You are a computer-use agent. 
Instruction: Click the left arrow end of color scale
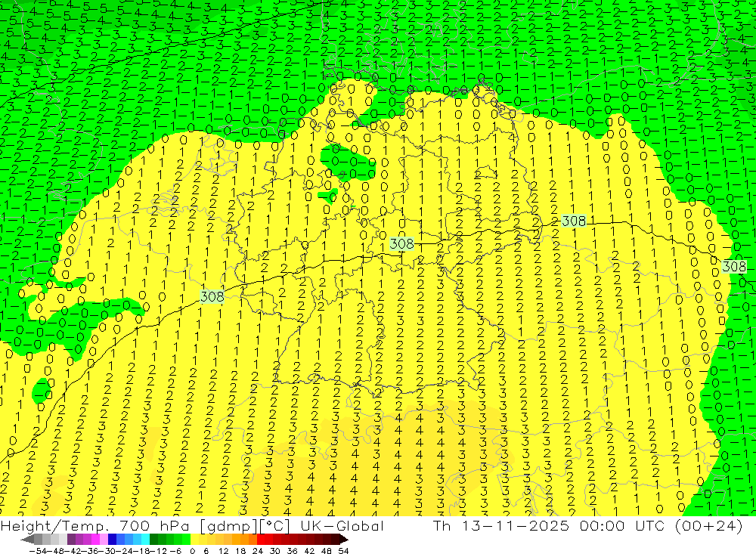pyautogui.click(x=27, y=540)
